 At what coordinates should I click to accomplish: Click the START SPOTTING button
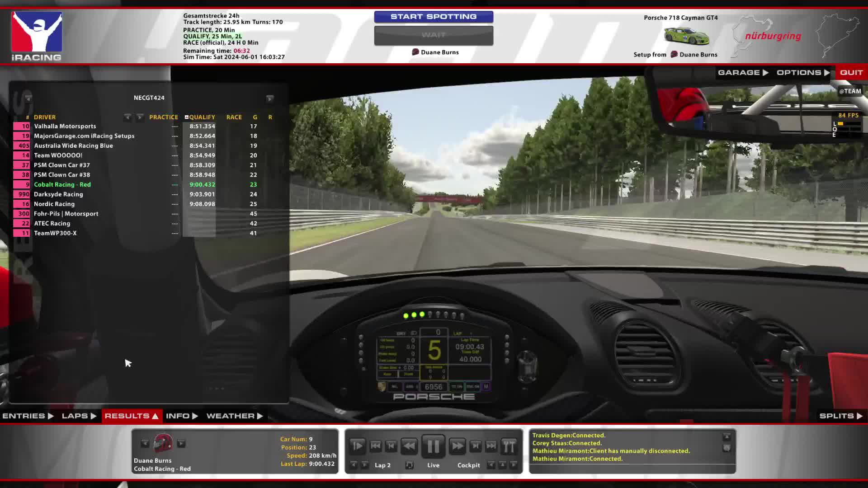pos(433,17)
